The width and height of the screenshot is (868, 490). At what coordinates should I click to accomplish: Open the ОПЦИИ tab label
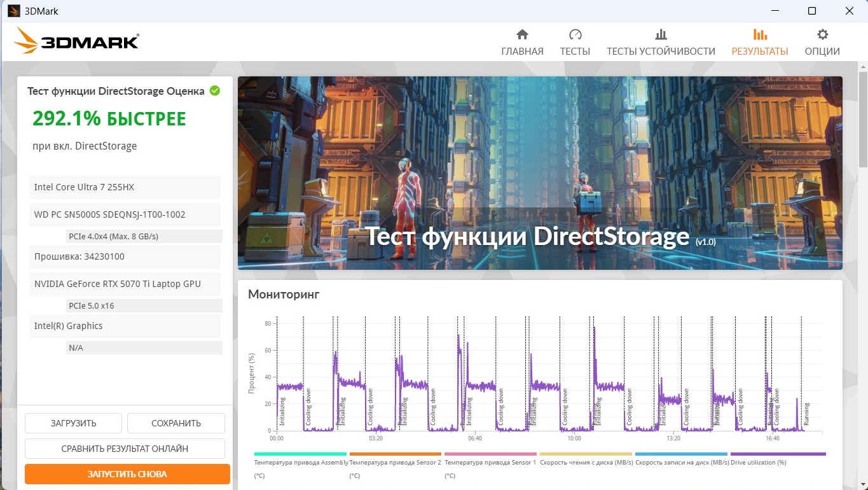[x=822, y=52]
